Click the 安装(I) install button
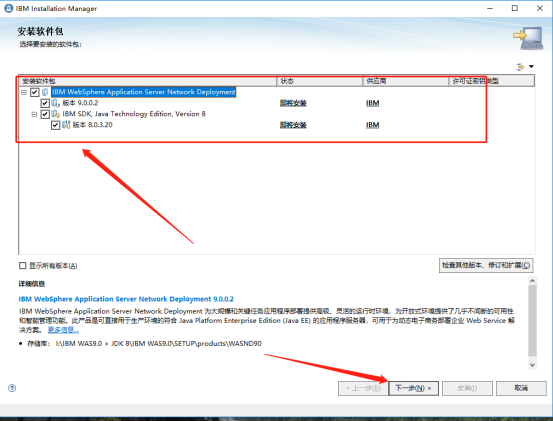Screen dimensions: 553x421 (467, 388)
